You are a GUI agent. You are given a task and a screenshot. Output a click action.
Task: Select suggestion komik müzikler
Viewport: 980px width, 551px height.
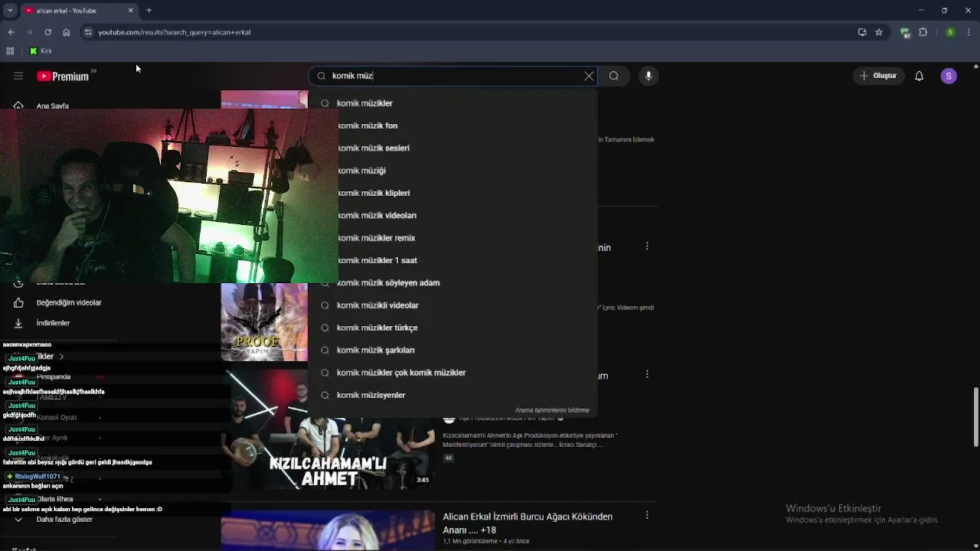pyautogui.click(x=452, y=103)
